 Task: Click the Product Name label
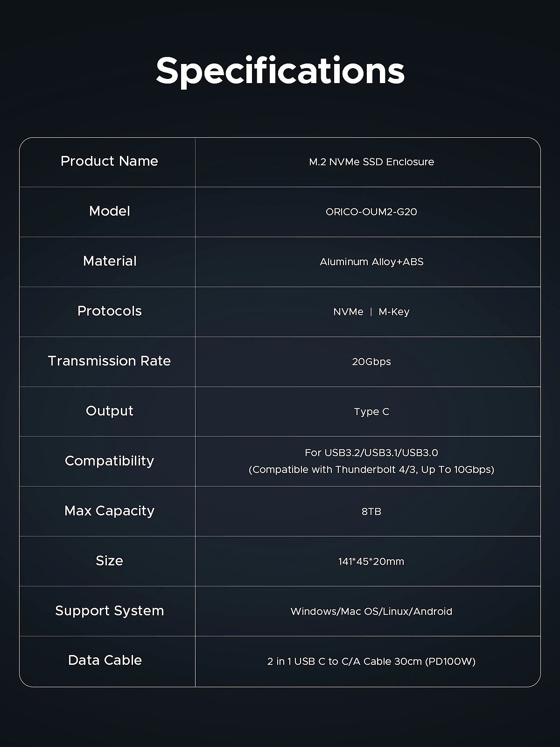click(x=109, y=161)
